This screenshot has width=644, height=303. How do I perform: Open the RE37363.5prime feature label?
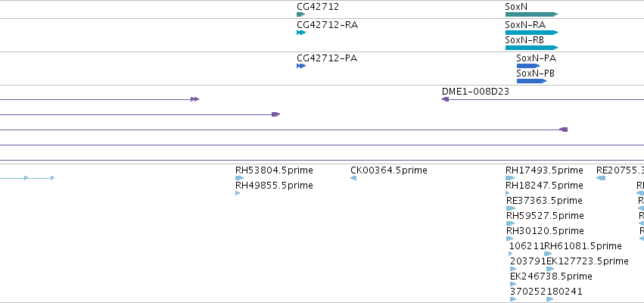click(x=544, y=201)
